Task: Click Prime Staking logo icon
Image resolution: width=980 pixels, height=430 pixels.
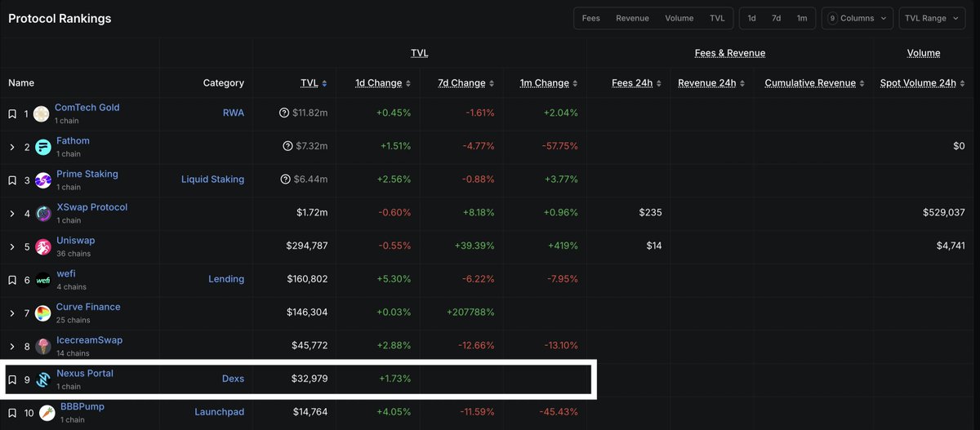Action: pyautogui.click(x=42, y=180)
